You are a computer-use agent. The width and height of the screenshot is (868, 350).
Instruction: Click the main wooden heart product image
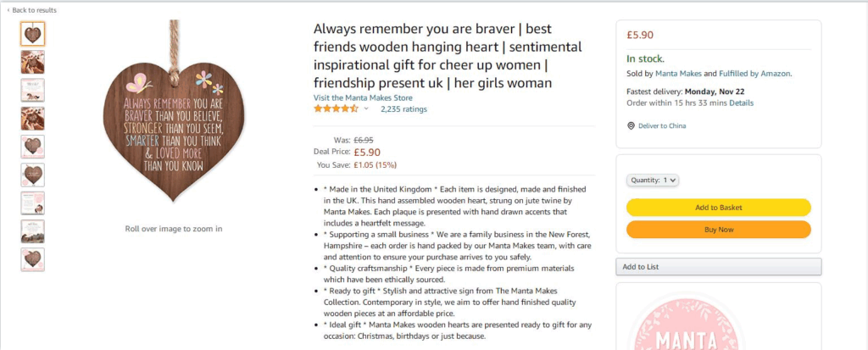click(x=174, y=111)
